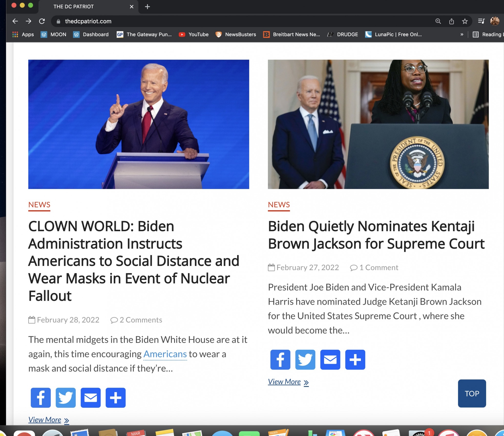Open the Pages dock icon

(x=279, y=433)
